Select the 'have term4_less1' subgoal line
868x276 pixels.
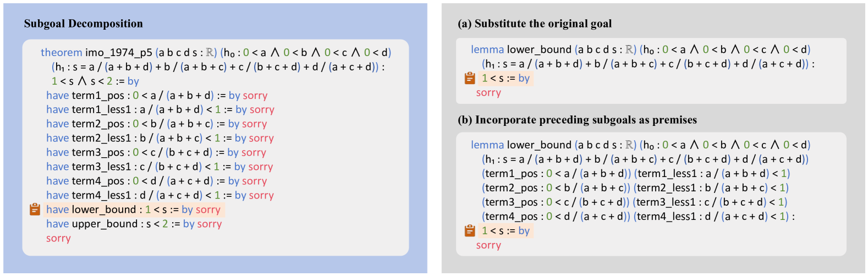(x=160, y=196)
